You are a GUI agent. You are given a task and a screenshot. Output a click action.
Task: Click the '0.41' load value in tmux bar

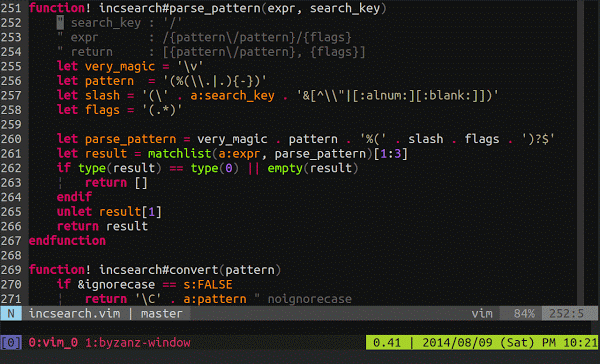pos(387,343)
